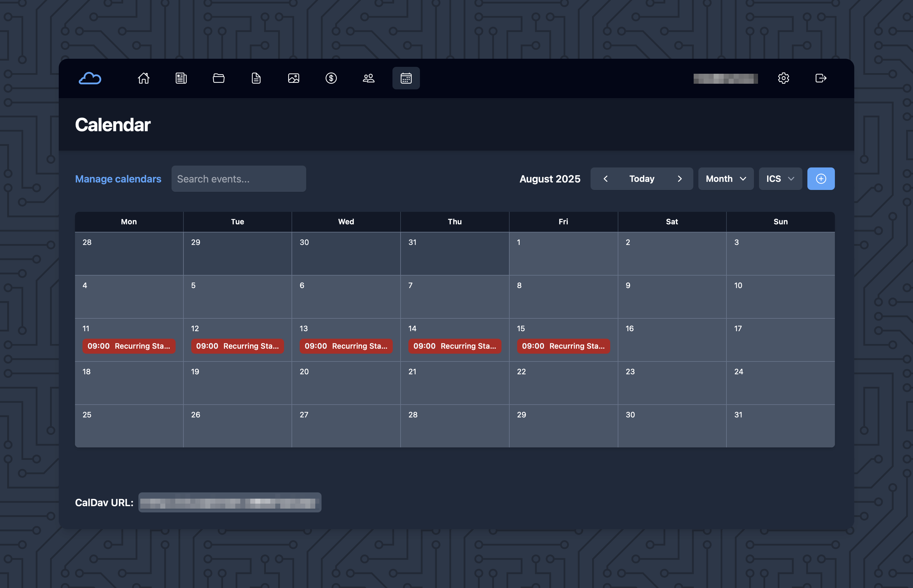
Task: Select the Tue column header
Action: tap(237, 222)
